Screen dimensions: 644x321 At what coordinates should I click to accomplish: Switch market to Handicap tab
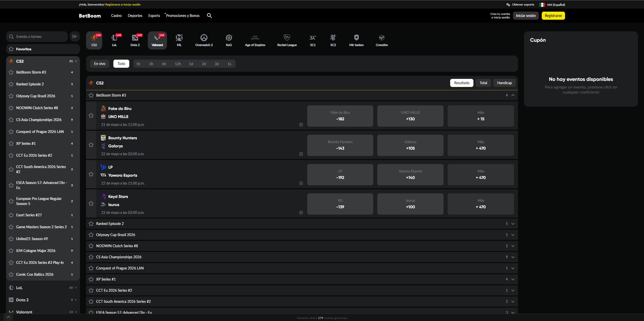tap(504, 83)
